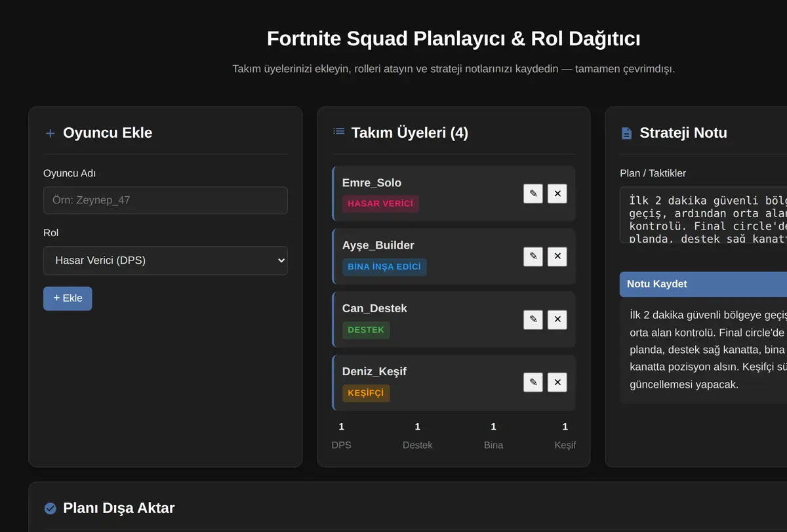Click the HASAR VERİCİ role badge
This screenshot has width=787, height=532.
pos(380,203)
